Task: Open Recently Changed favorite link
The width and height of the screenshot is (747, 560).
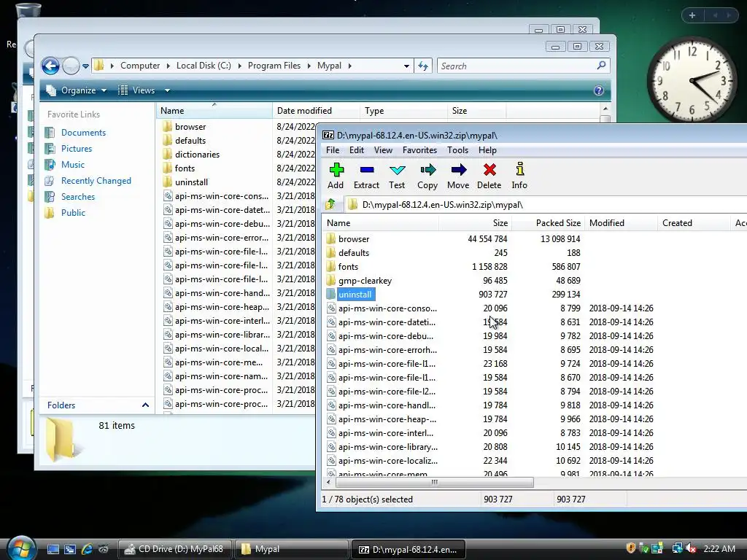Action: (x=96, y=181)
